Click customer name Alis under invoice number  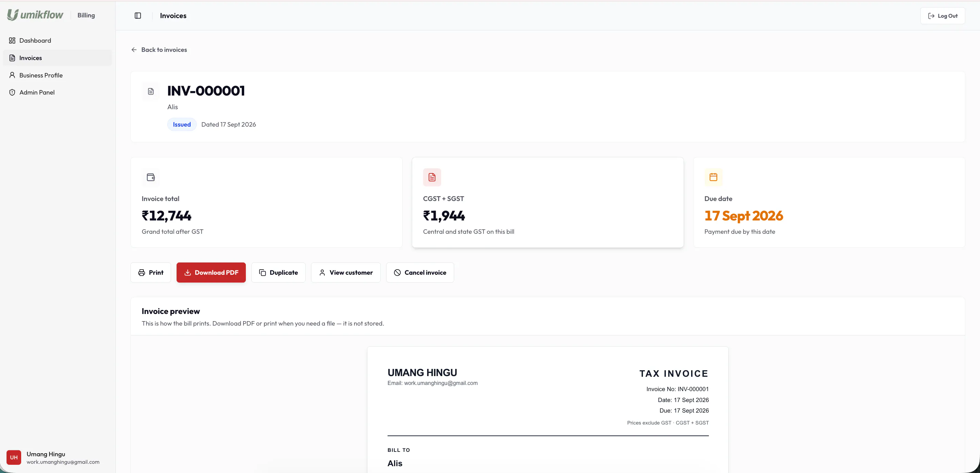click(172, 107)
